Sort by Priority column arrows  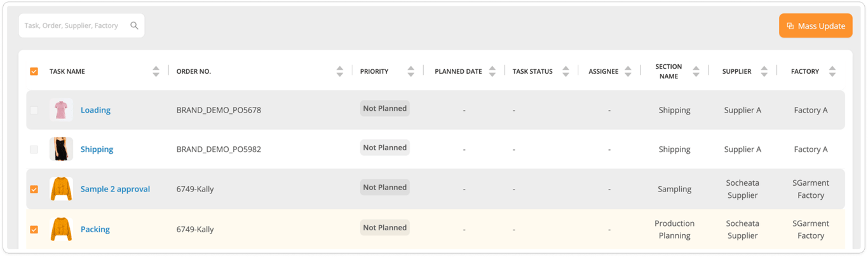click(410, 71)
